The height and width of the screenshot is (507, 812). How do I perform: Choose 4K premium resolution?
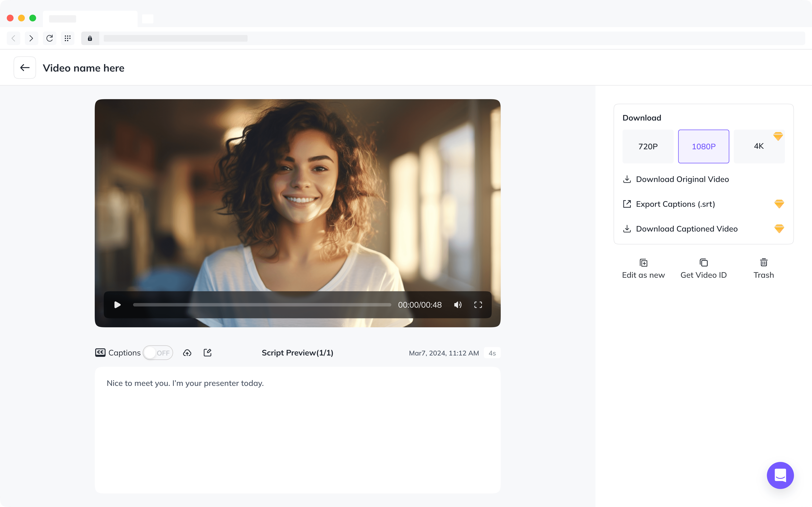pos(759,146)
